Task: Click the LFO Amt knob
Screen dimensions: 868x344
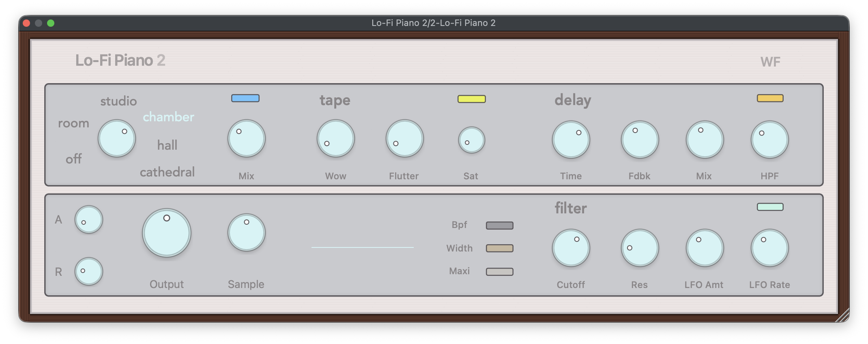Action: [x=705, y=248]
